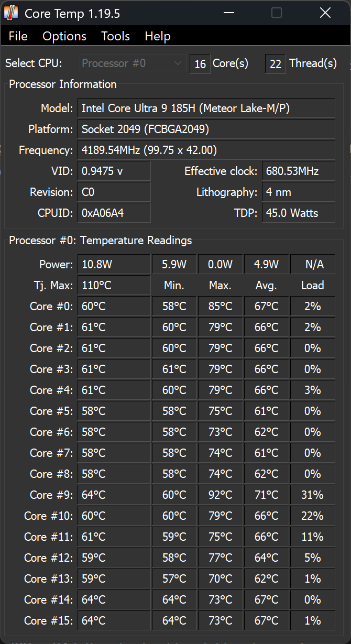Open the Help menu
The image size is (351, 644).
[x=158, y=36]
